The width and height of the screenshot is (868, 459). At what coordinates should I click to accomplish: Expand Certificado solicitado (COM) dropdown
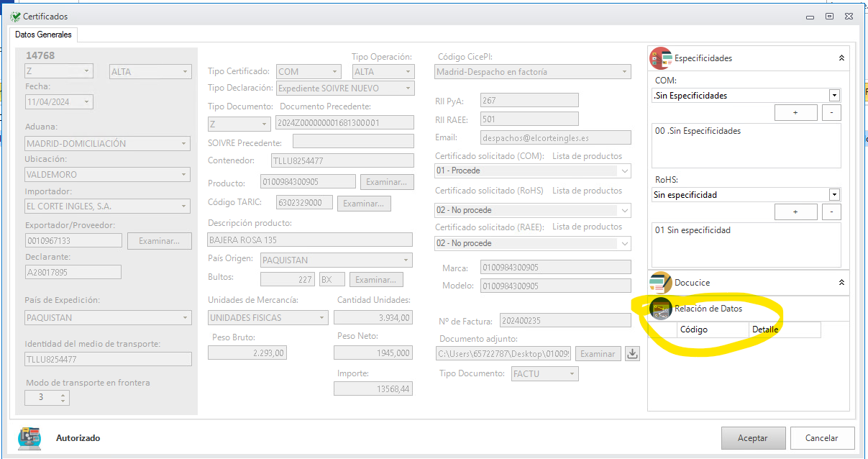(624, 171)
